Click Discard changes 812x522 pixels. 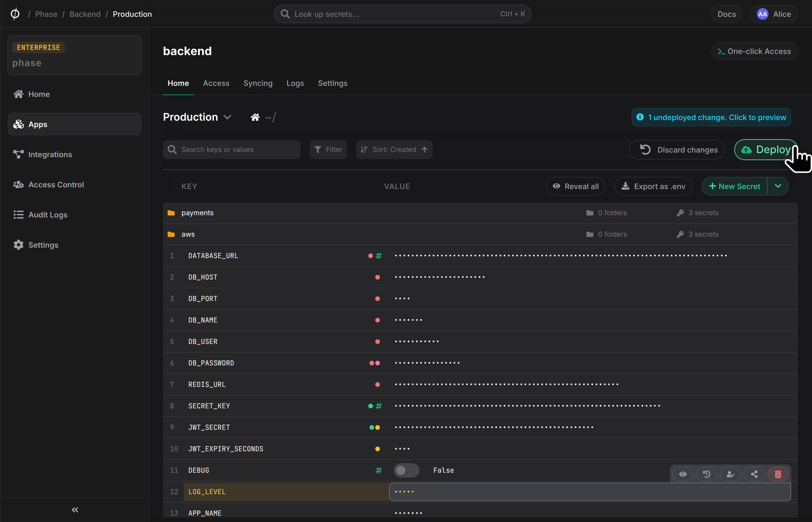tap(677, 149)
